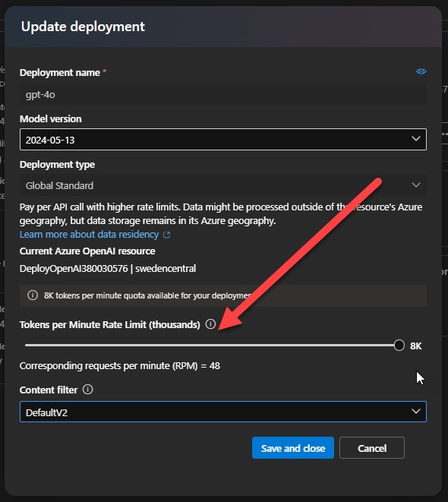
Task: Toggle the eye icon beside Deployment name
Action: [x=421, y=71]
